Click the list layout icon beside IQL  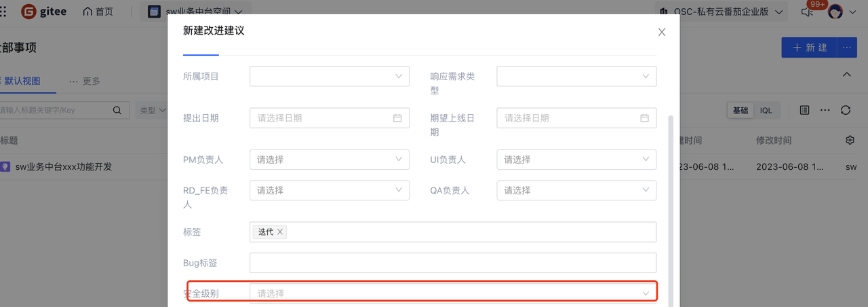(x=804, y=110)
